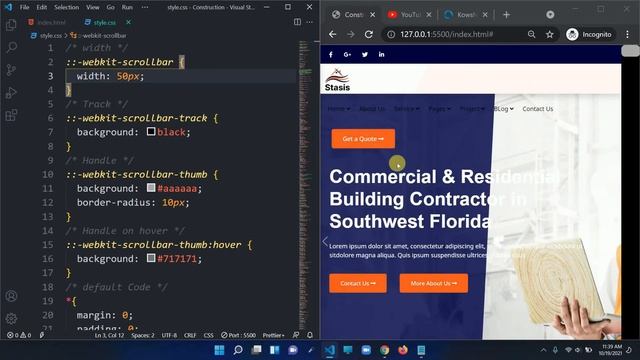Open the Edit menu
This screenshot has height=360, width=640.
point(42,7)
